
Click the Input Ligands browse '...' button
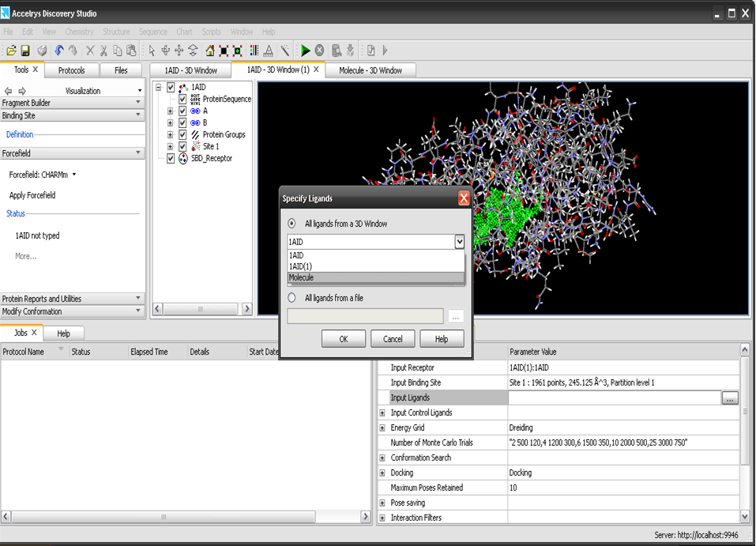point(730,398)
